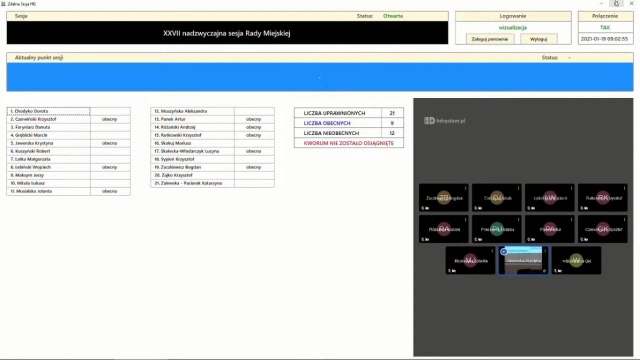Select row 12. Muszyńska Aleksandra
The height and width of the screenshot is (360, 640).
[212, 111]
